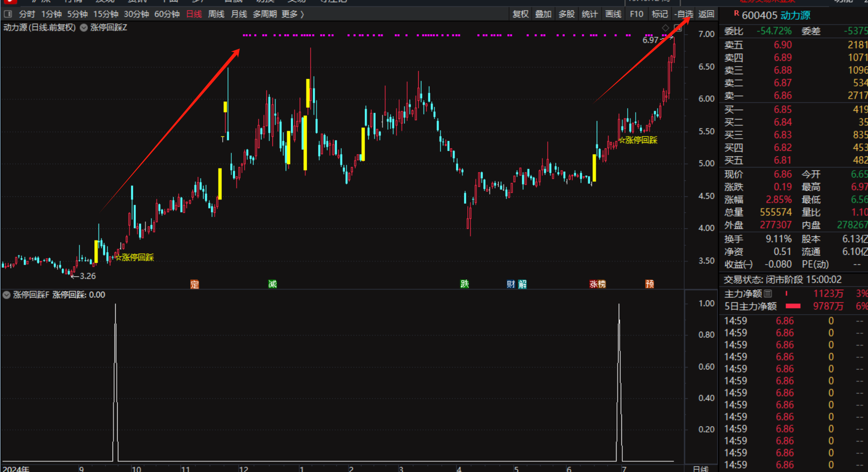Expand the 更多 periods menu
Image resolution: width=868 pixels, height=472 pixels.
coord(293,14)
